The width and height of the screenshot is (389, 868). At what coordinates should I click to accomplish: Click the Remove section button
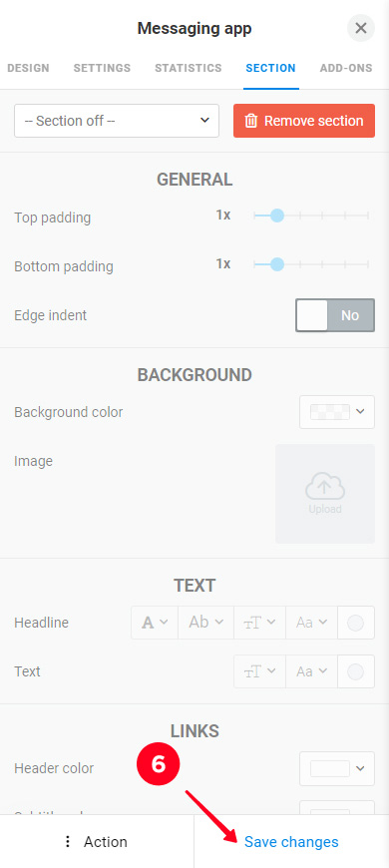tap(304, 121)
